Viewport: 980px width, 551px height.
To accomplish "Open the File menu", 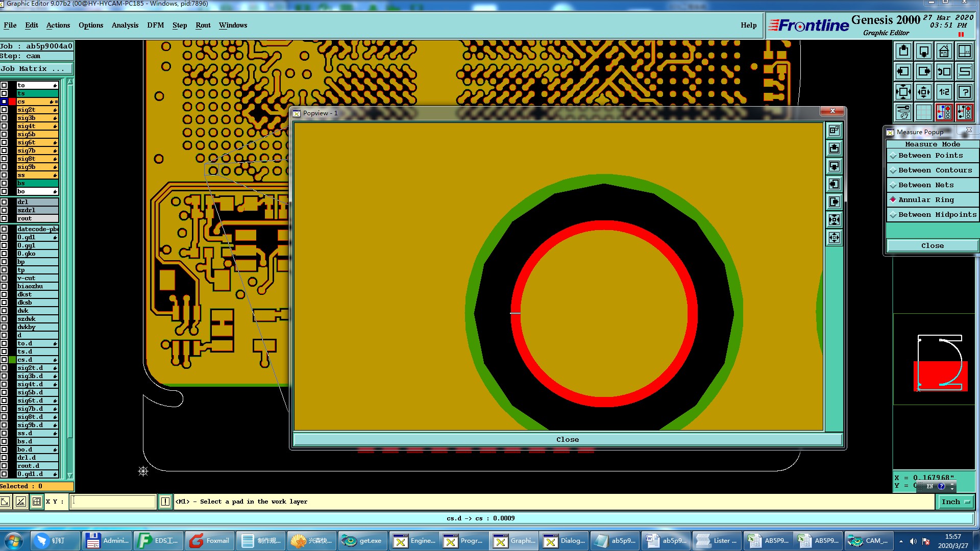I will tap(10, 26).
